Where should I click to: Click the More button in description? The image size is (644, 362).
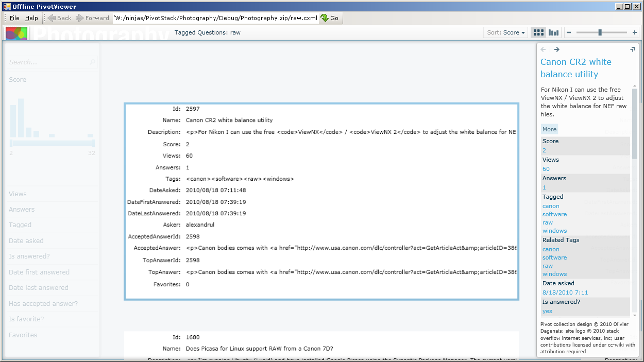click(x=549, y=129)
